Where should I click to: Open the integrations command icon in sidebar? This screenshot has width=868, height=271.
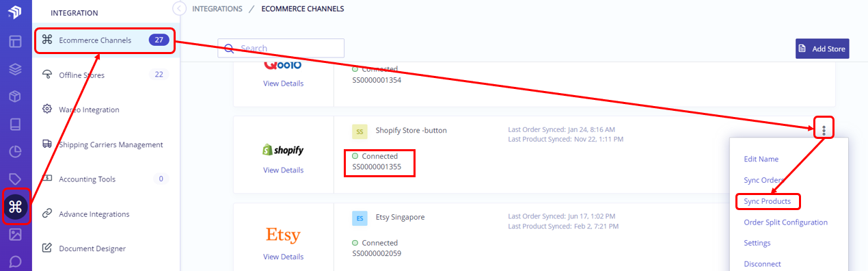point(15,207)
